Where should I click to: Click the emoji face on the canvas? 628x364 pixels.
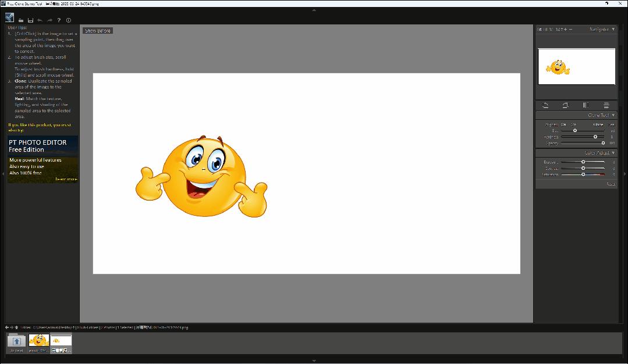203,177
